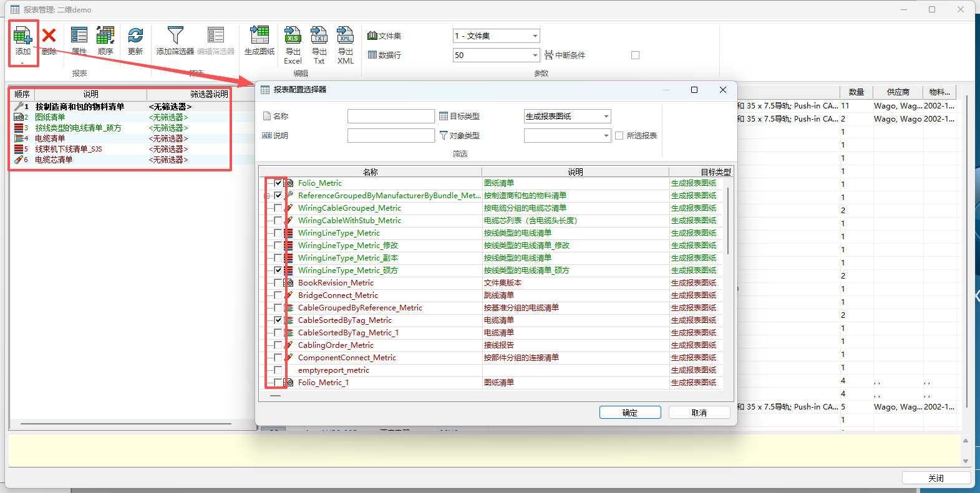980x493 pixels.
Task: Select 电缆清单 row in report list
Action: pos(50,138)
